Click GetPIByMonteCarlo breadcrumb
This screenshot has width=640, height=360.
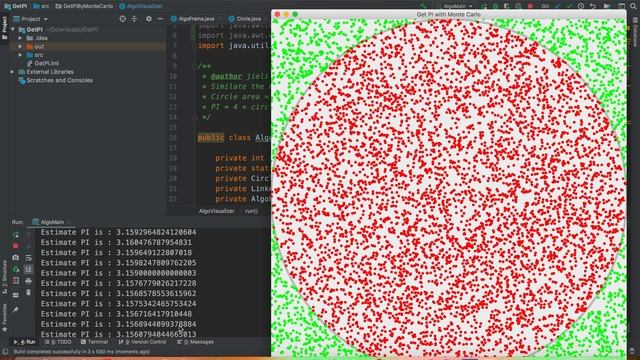tap(84, 6)
